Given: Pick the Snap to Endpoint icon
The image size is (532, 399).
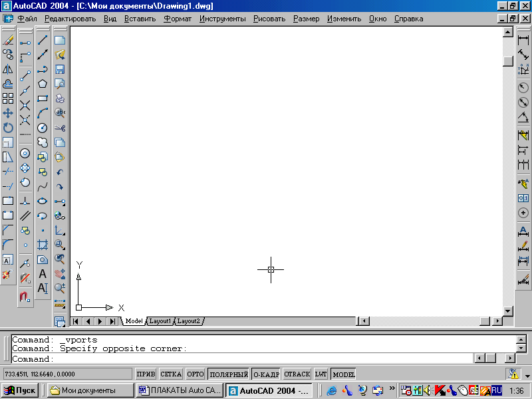Looking at the screenshot, I should [x=25, y=76].
